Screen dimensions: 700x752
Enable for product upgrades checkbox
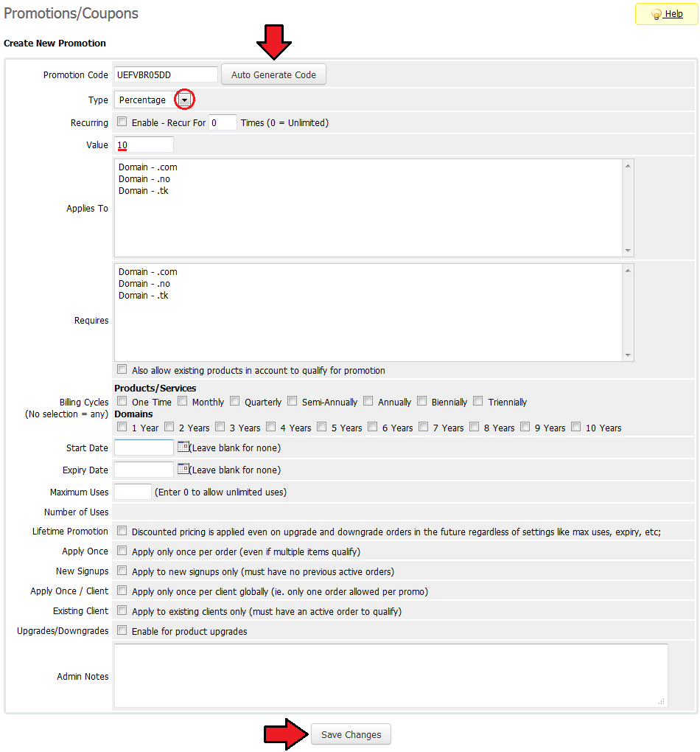122,630
